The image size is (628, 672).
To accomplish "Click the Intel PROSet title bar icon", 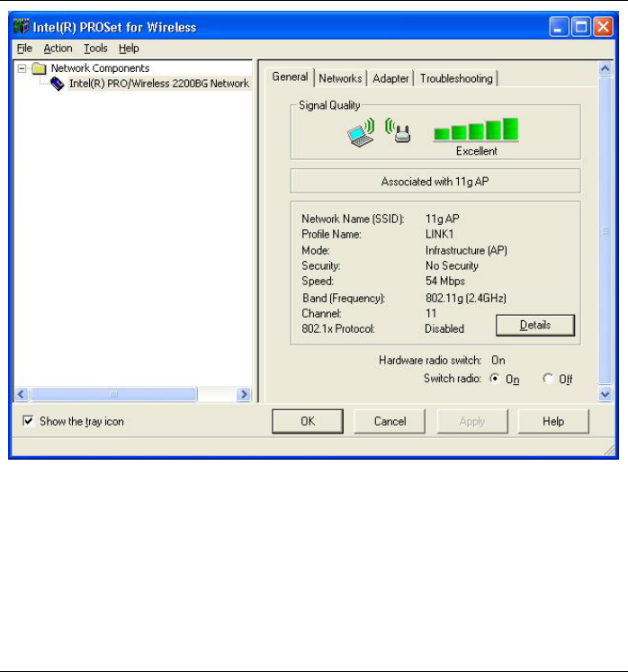I will tap(21, 27).
